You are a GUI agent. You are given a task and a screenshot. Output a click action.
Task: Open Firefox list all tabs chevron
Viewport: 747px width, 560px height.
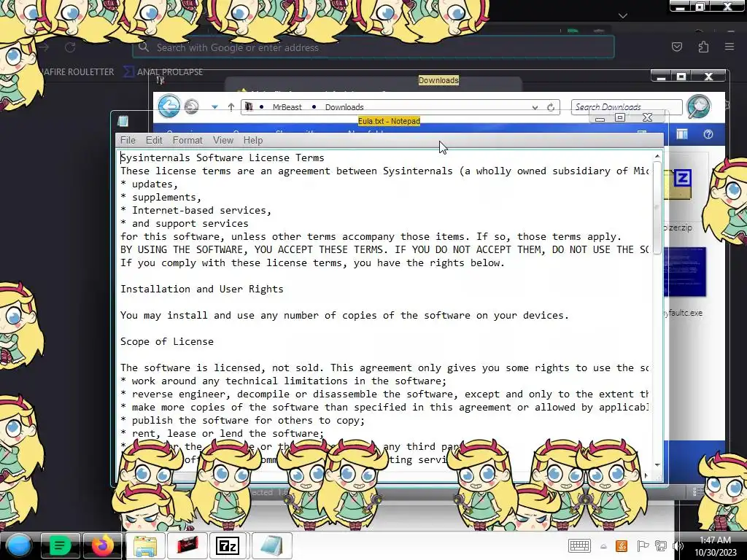pyautogui.click(x=623, y=16)
